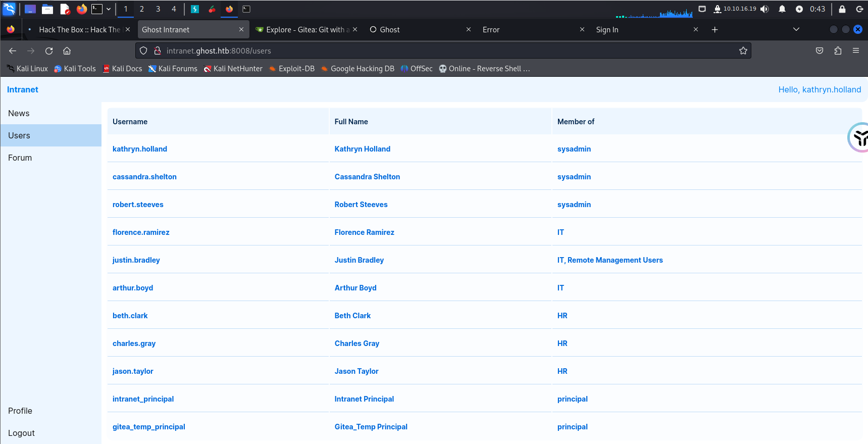
Task: Open the Firefox hamburger application menu
Action: point(856,51)
